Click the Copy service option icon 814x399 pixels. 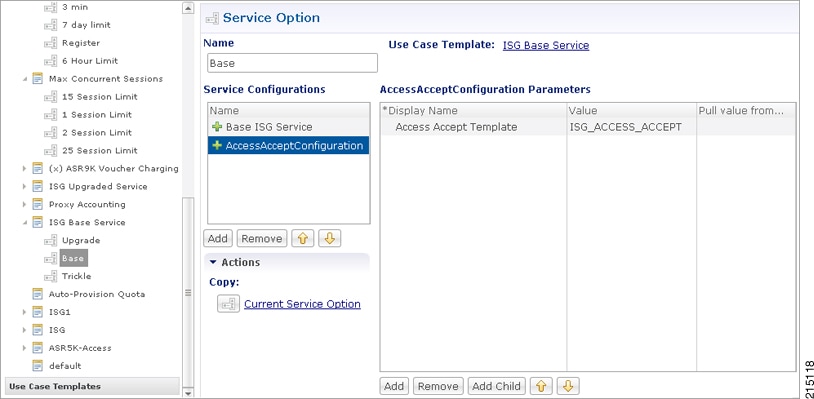[x=228, y=304]
